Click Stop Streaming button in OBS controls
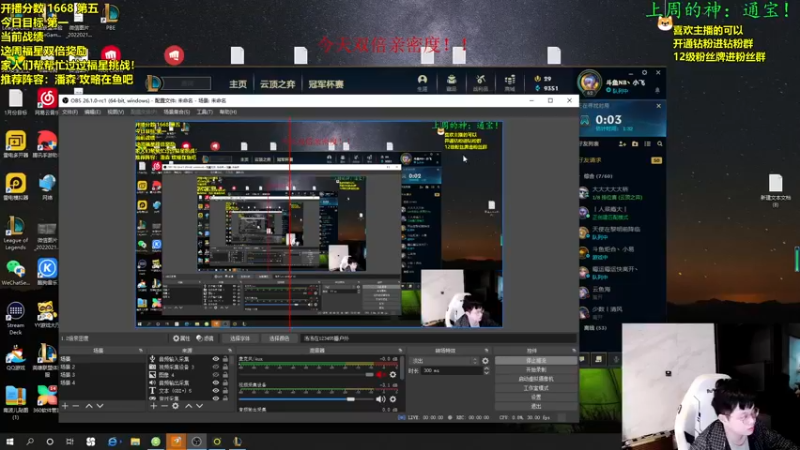 pos(536,361)
